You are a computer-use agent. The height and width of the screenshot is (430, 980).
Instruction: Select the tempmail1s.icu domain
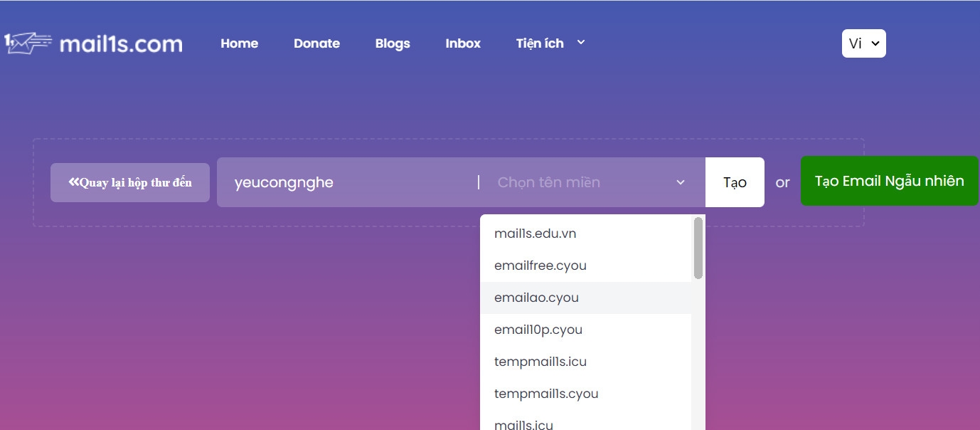coord(540,361)
